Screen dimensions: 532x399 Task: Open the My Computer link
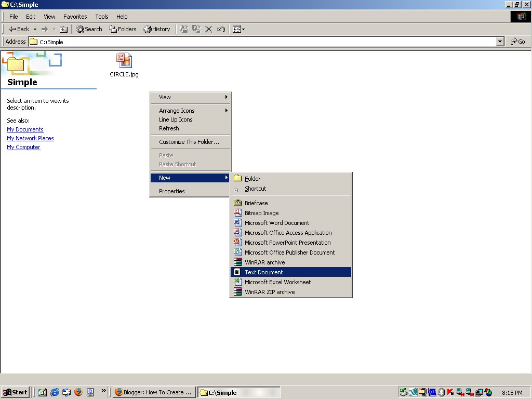pos(23,147)
